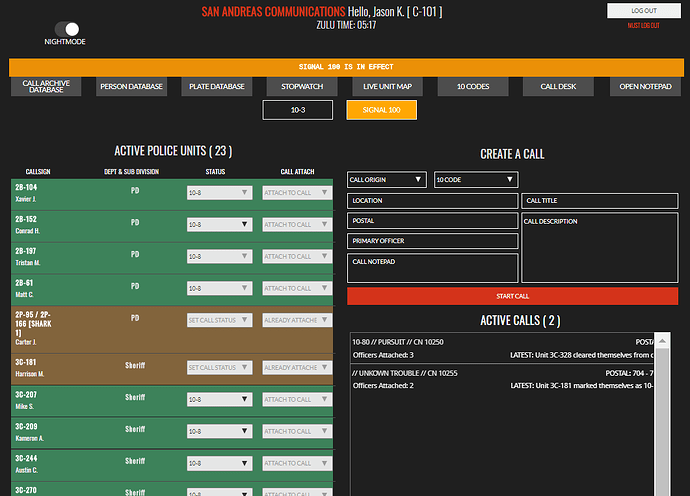
Task: Select callsign 2P-95 / 2P-166 Carter J.
Action: click(x=33, y=328)
